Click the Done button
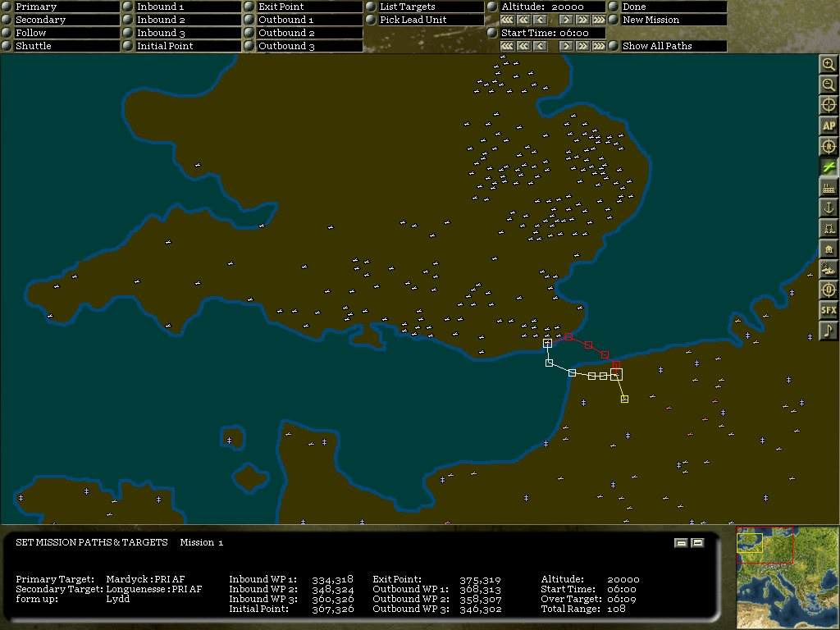The image size is (840, 630). pyautogui.click(x=614, y=7)
